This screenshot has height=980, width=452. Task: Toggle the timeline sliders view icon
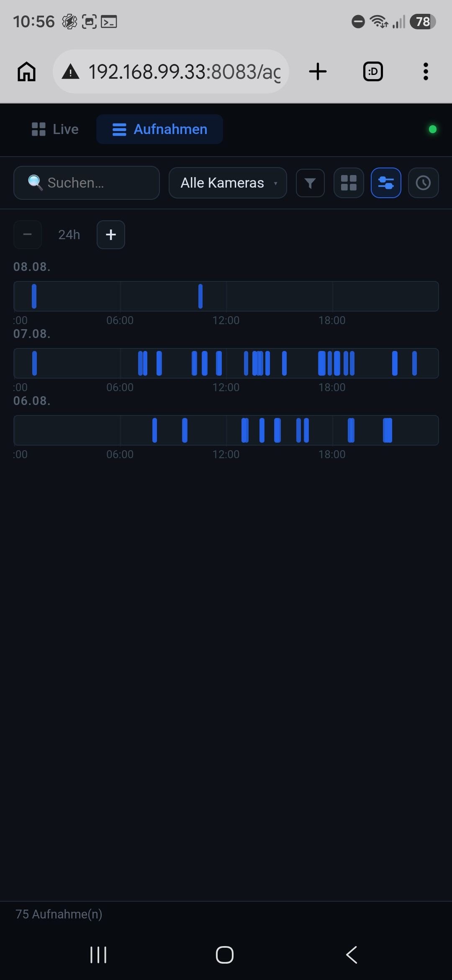tap(386, 183)
